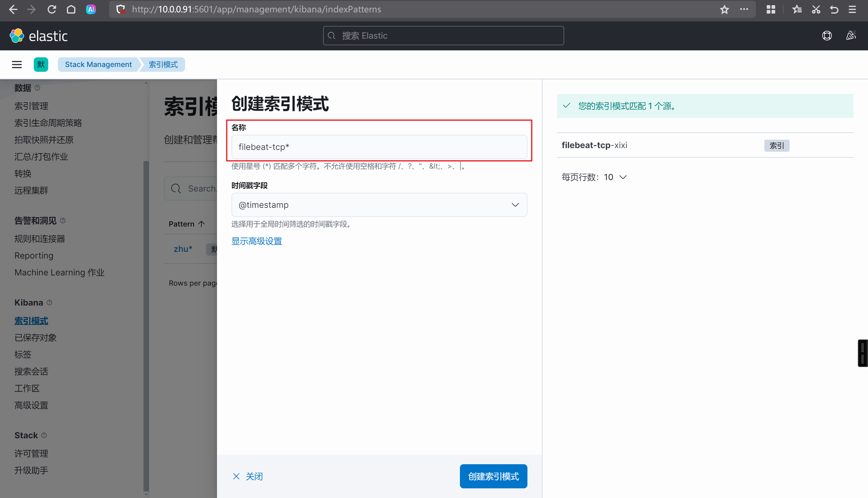The width and height of the screenshot is (868, 498).
Task: Click the 创建索引模式 blue button
Action: [493, 476]
